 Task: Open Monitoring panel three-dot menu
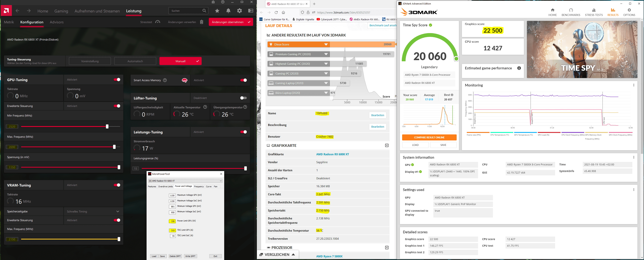pos(633,85)
